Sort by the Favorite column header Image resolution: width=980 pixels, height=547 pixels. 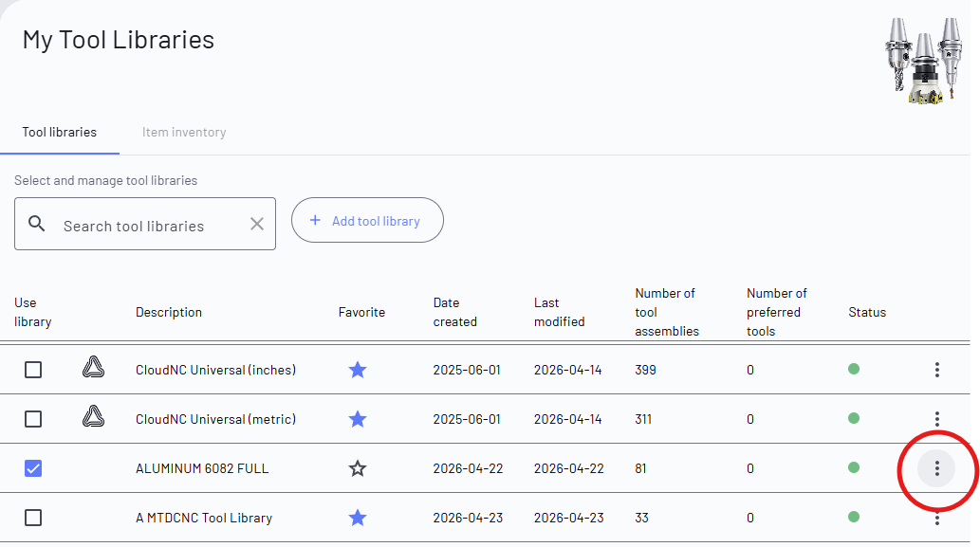(x=361, y=312)
